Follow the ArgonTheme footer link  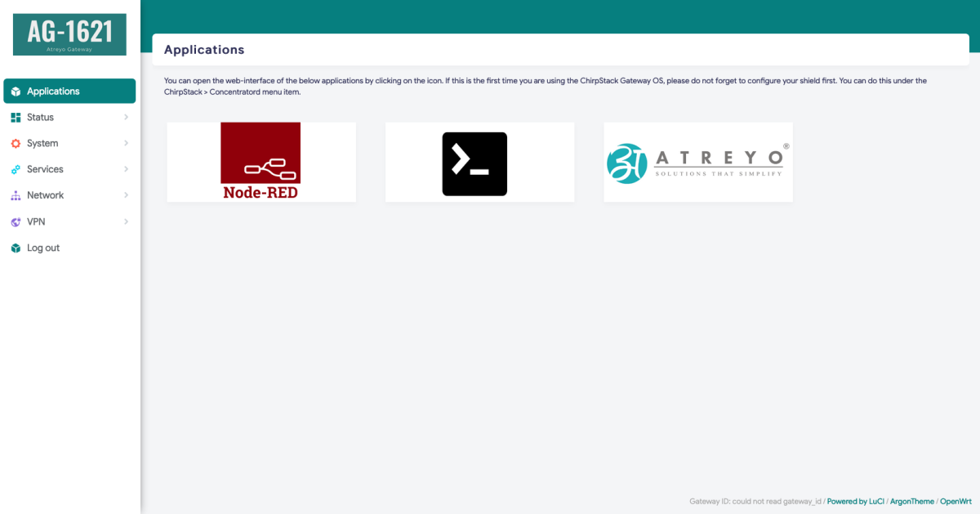pyautogui.click(x=911, y=502)
